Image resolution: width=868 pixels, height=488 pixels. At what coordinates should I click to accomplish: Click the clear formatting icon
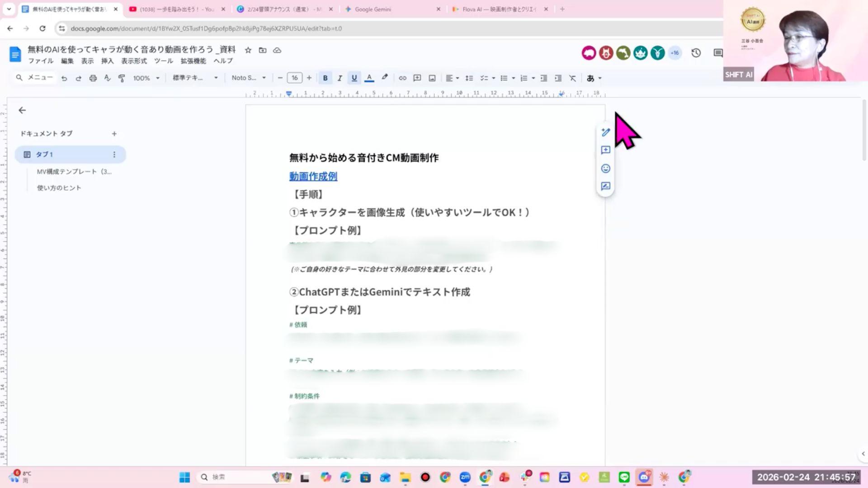572,78
